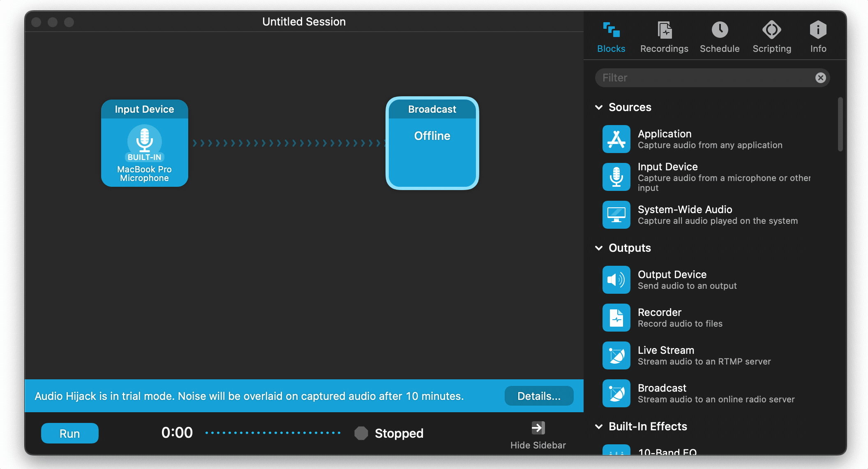This screenshot has height=469, width=868.
Task: Click the Recorder file icon
Action: click(616, 318)
